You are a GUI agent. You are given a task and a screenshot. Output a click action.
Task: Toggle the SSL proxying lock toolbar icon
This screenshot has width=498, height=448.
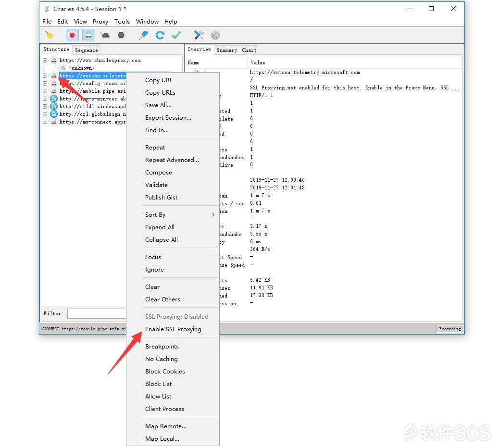(88, 35)
